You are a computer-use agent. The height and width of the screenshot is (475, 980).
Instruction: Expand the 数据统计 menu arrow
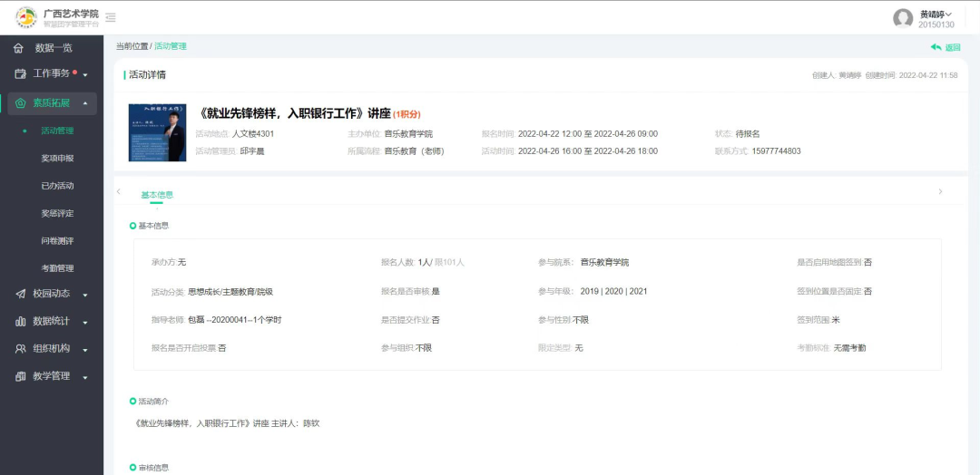point(85,322)
